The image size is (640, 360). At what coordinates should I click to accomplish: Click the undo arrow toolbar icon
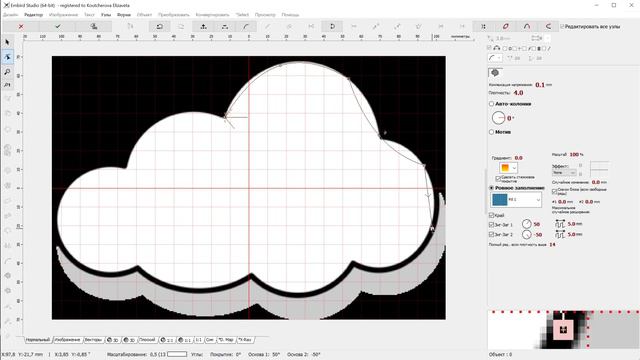click(160, 27)
